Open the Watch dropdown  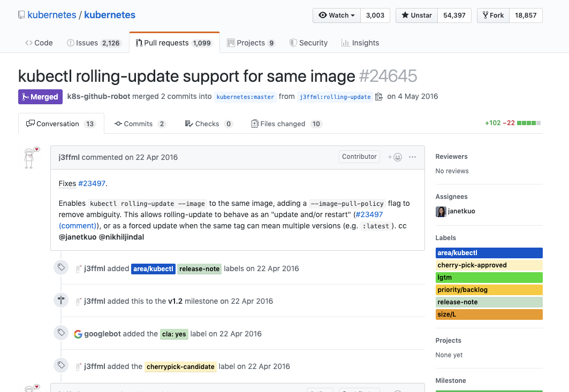click(337, 15)
